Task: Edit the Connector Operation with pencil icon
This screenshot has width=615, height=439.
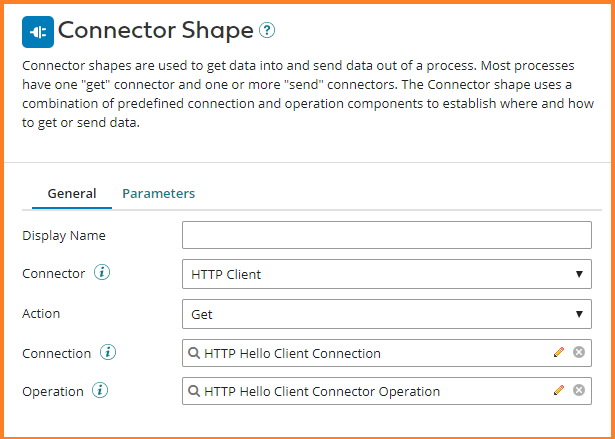Action: (x=559, y=391)
